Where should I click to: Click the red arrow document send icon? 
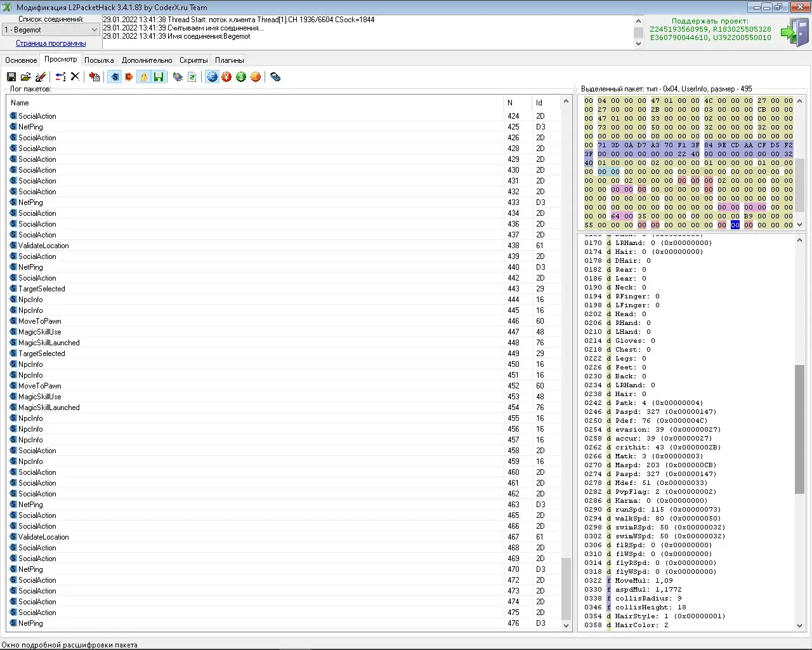coord(95,77)
